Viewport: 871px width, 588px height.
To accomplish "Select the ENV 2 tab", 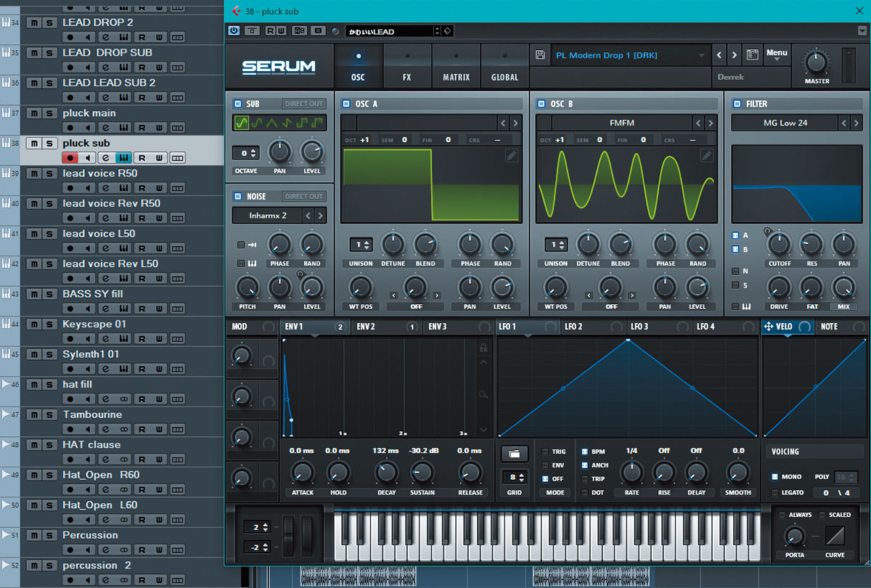I will point(385,327).
